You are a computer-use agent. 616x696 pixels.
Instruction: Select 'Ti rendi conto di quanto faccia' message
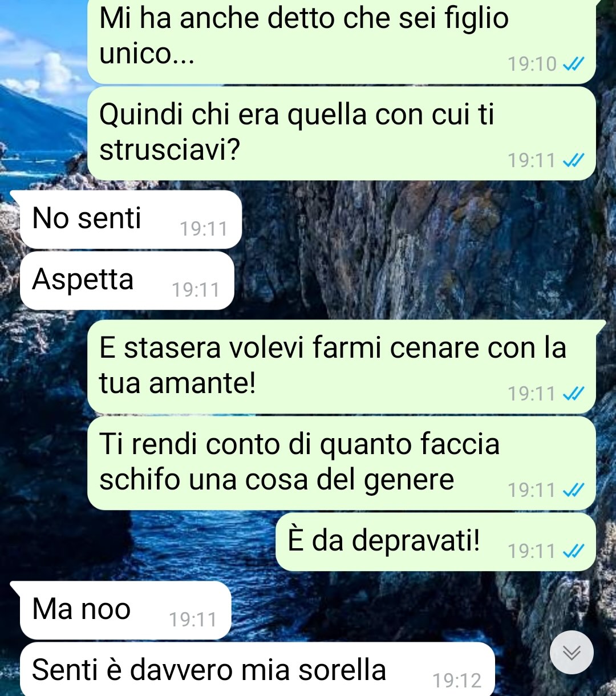click(342, 463)
